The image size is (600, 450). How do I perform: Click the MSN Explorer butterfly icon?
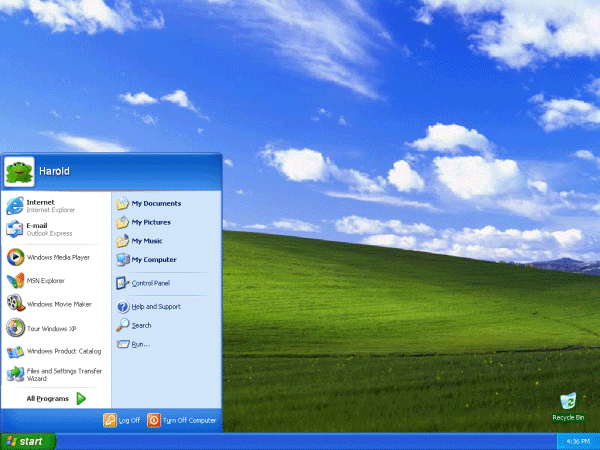[15, 280]
